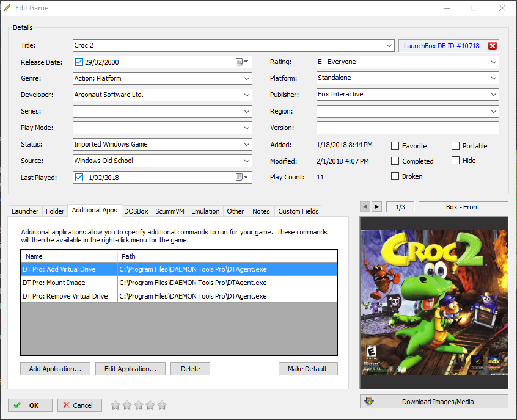The width and height of the screenshot is (517, 420).
Task: Select the DT Pro: Remove Virtual Drive row
Action: [179, 296]
